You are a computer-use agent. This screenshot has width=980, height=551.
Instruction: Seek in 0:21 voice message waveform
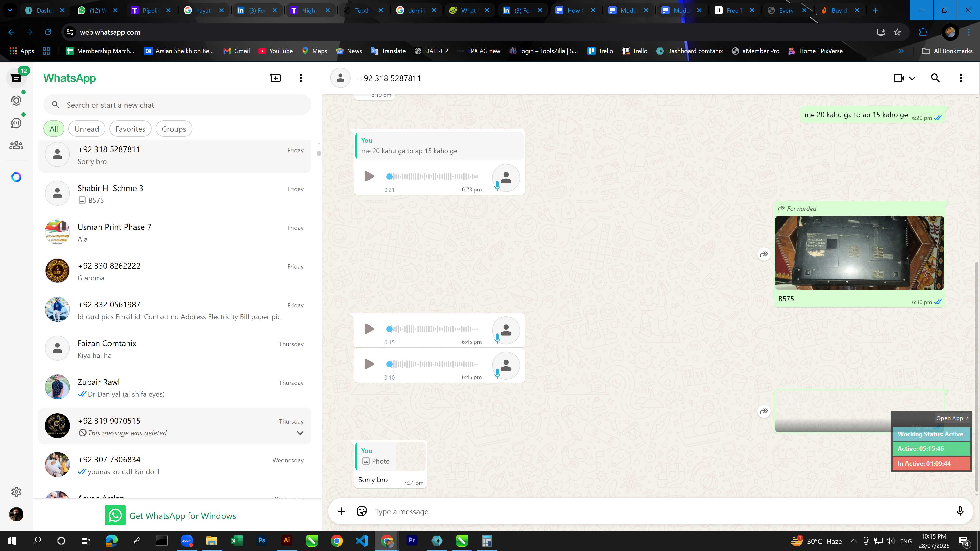(x=433, y=177)
